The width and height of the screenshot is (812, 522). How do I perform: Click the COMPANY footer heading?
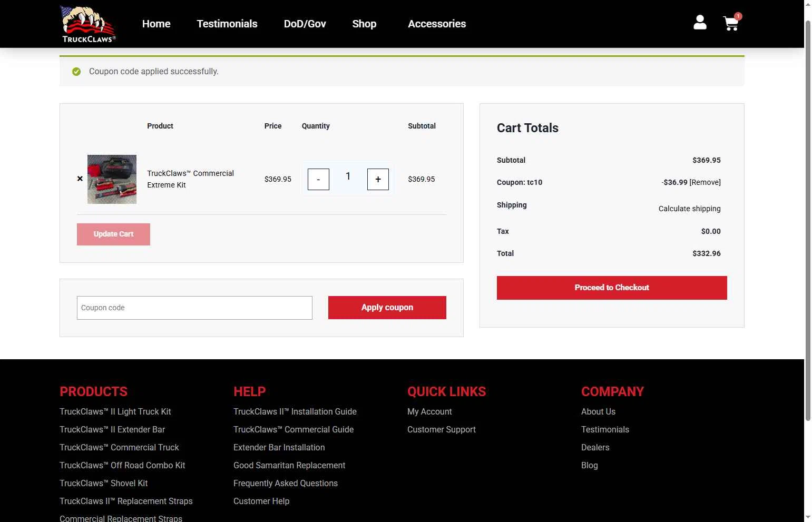pyautogui.click(x=612, y=392)
